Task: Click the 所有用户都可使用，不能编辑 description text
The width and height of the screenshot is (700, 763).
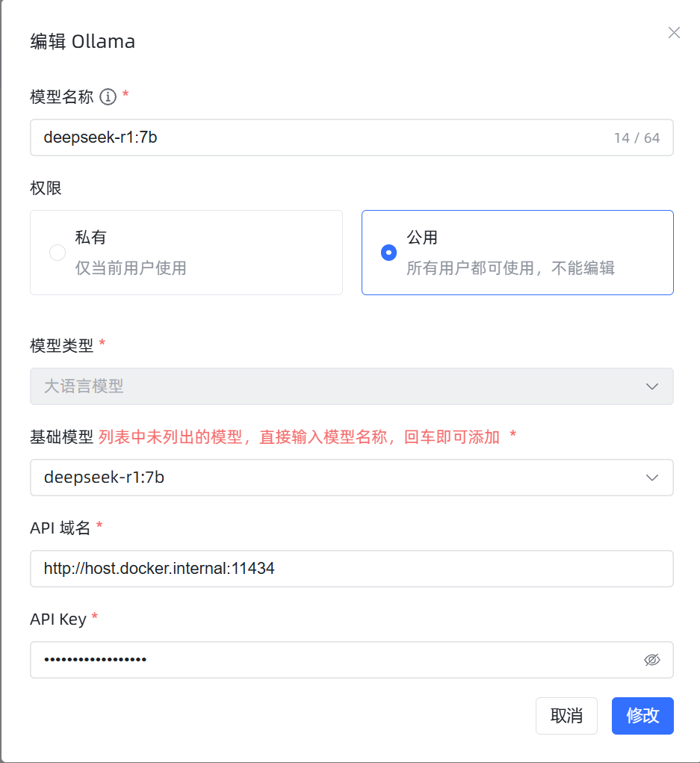Action: [510, 268]
